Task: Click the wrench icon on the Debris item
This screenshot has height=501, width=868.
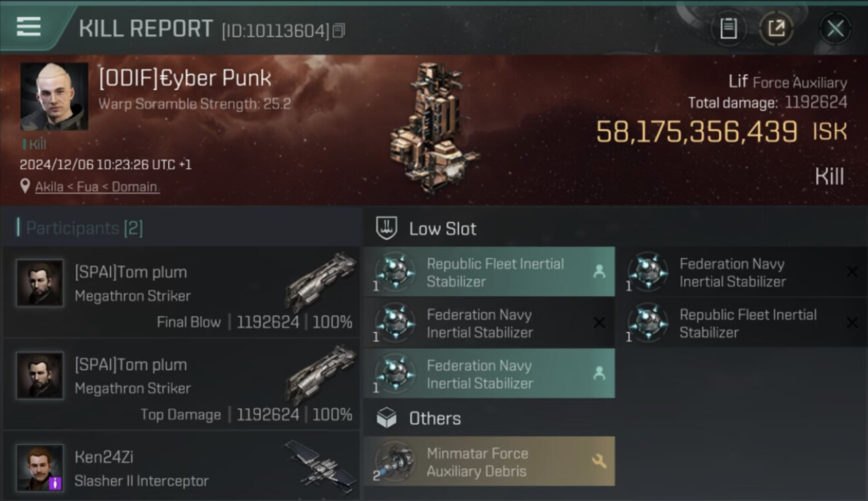Action: [x=599, y=461]
